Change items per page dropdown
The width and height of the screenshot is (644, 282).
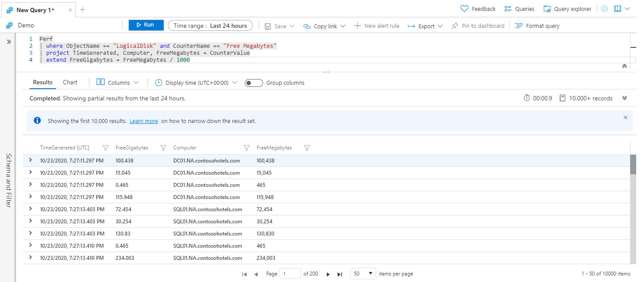click(363, 274)
